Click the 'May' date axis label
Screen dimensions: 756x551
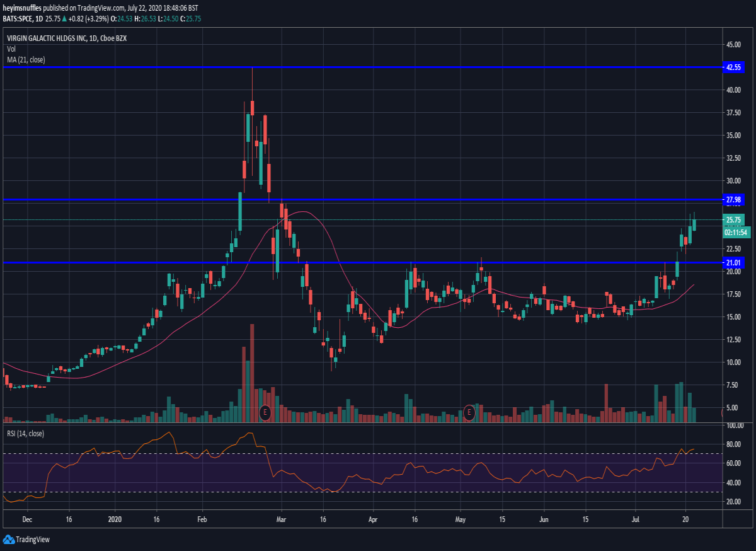[x=460, y=521]
